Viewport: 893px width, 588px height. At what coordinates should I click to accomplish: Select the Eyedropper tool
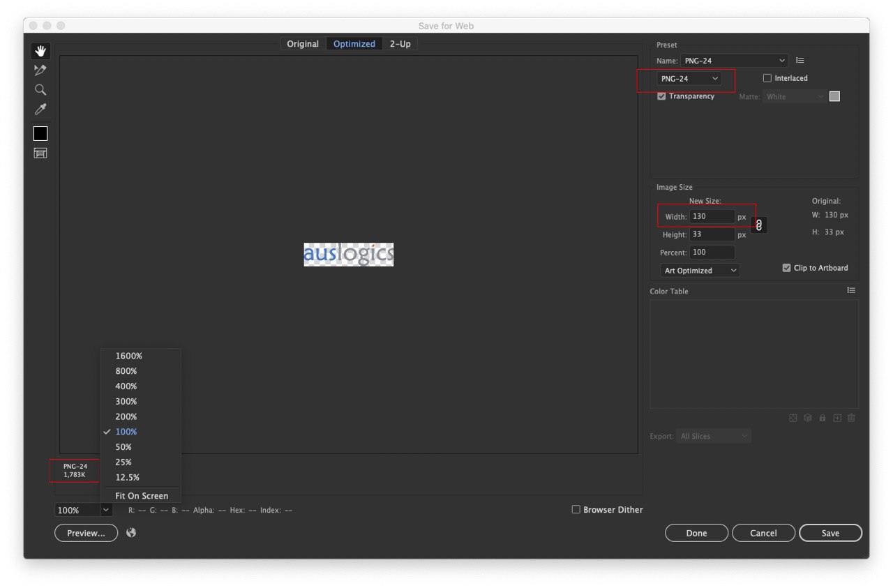pyautogui.click(x=40, y=110)
